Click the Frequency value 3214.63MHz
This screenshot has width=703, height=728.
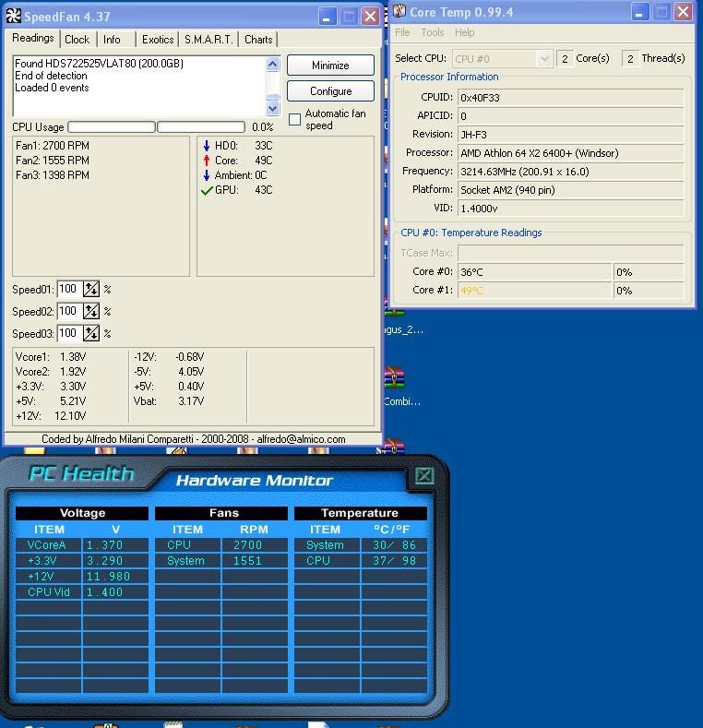coord(571,172)
